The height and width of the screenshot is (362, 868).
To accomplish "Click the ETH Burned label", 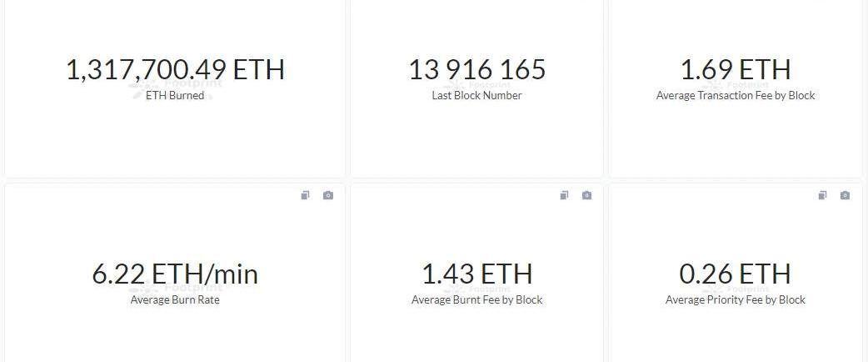I will [x=175, y=95].
